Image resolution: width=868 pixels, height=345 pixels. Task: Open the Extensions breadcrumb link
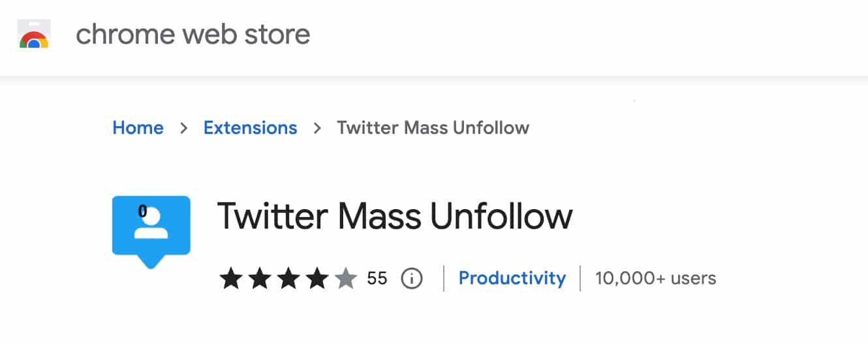250,127
